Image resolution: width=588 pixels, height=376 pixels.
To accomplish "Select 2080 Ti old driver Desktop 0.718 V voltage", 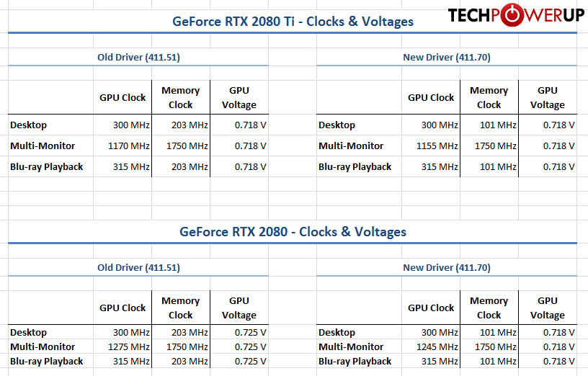I will (x=251, y=125).
